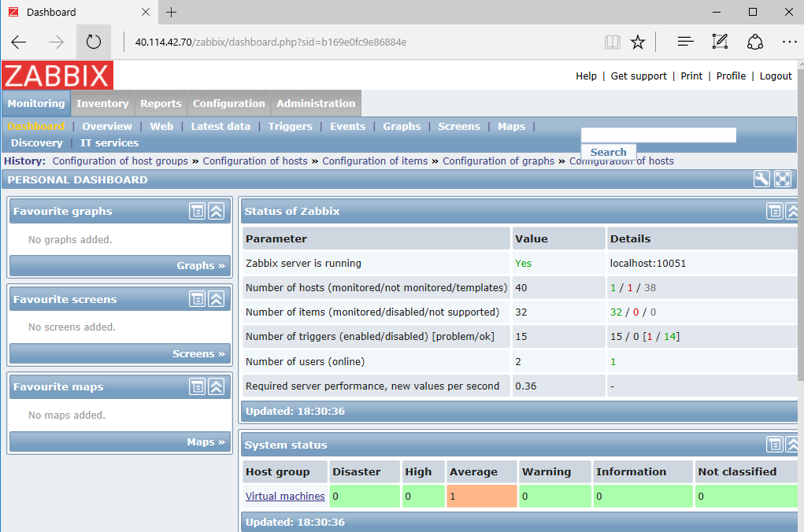Open Latest data submenu
This screenshot has width=804, height=532.
click(x=220, y=127)
